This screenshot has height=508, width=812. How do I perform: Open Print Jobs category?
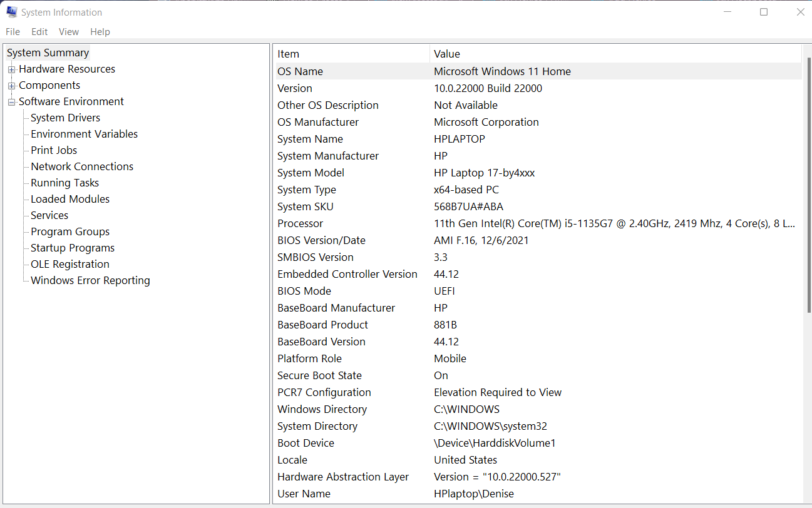(x=54, y=150)
